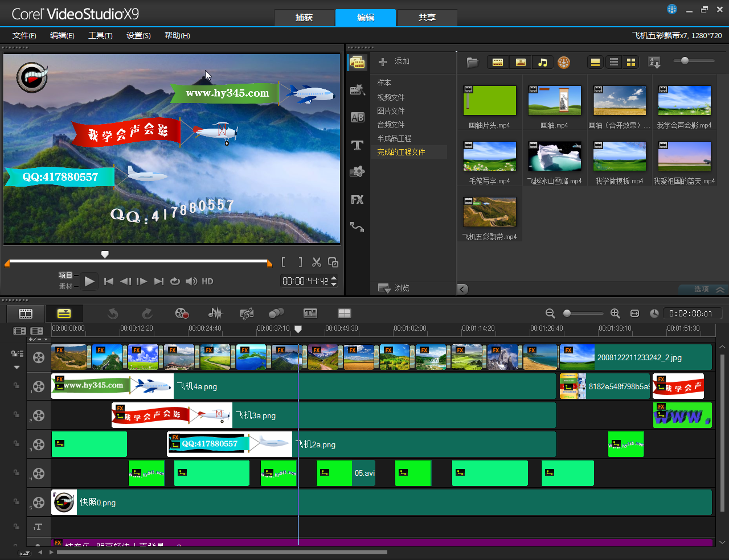Viewport: 729px width, 560px height.
Task: Set the mark-in bracket
Action: 284,262
